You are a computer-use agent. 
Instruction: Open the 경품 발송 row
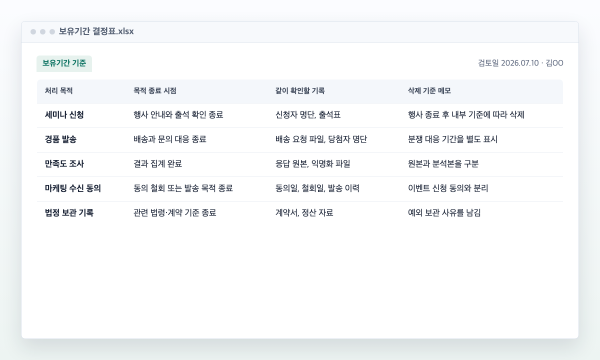(x=300, y=140)
